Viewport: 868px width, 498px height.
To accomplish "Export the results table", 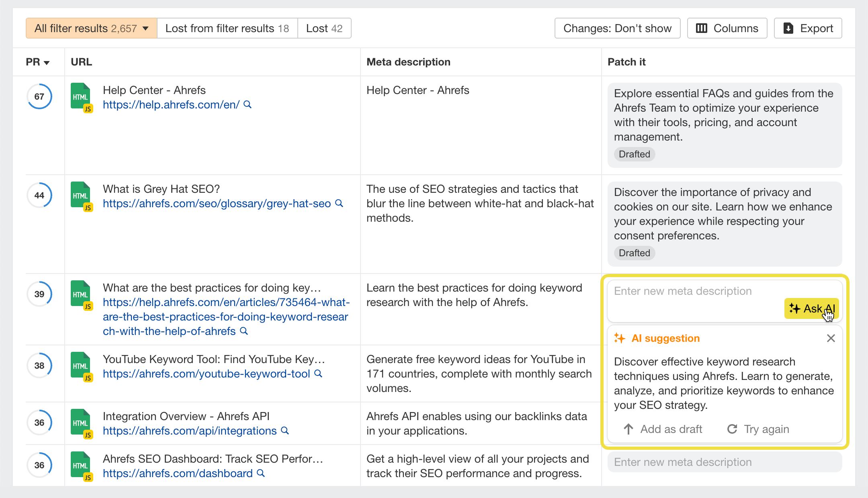I will pyautogui.click(x=808, y=28).
